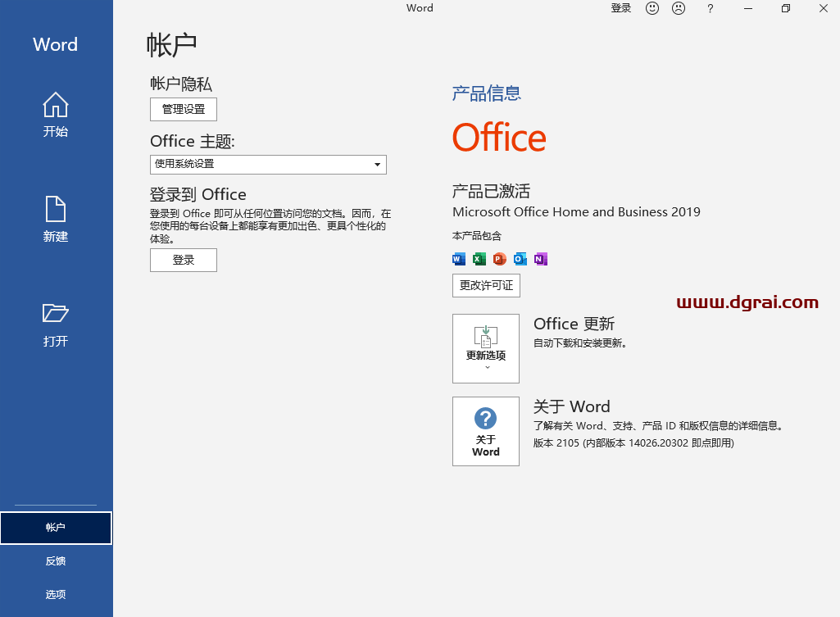
Task: Switch to the 帐户 tab in sidebar
Action: 57,528
